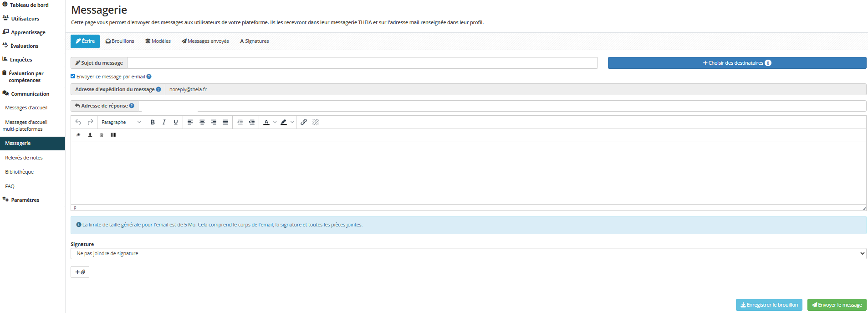Add an attachment with the paperclip button
868x313 pixels.
tap(80, 272)
